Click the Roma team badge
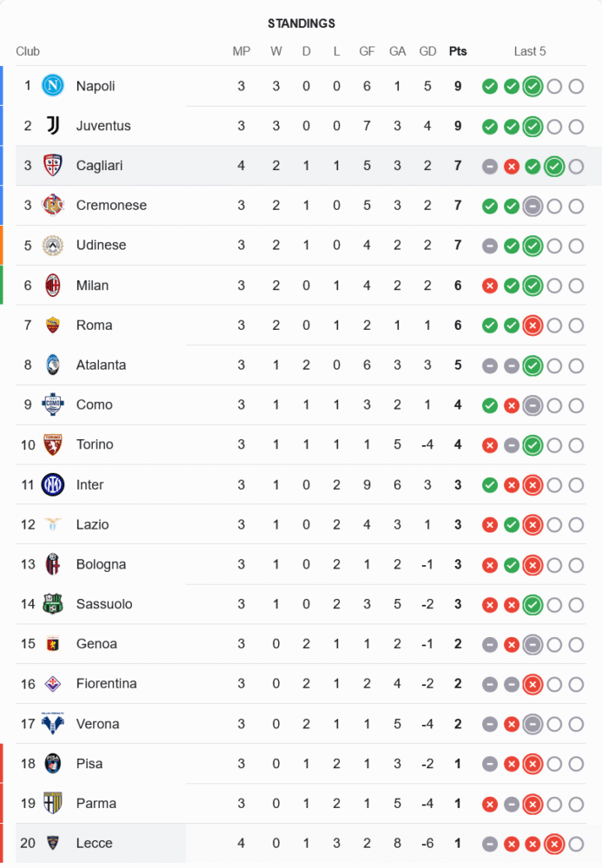This screenshot has height=868, width=602. point(53,325)
